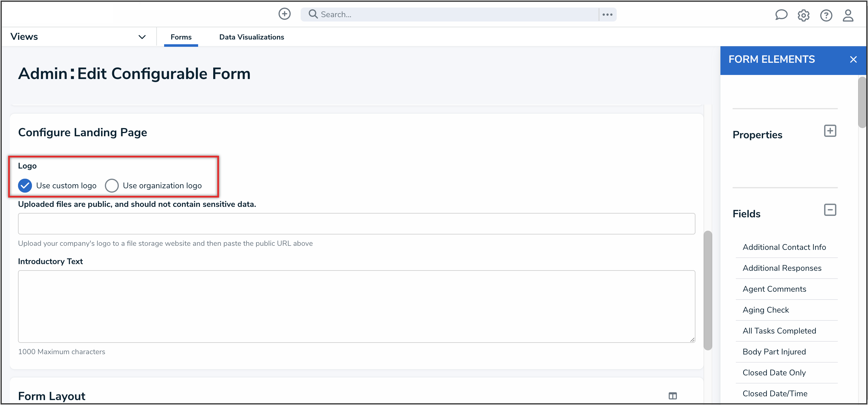Open the help question mark icon
The image size is (868, 405).
point(826,15)
